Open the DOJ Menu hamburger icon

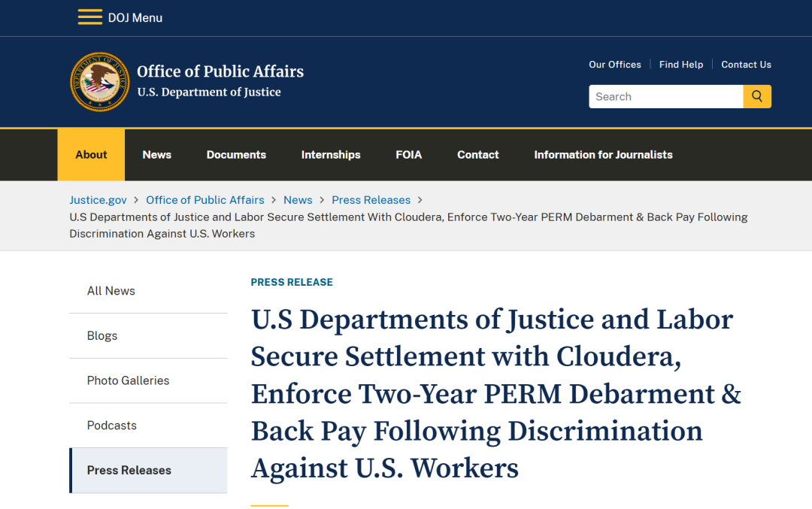pyautogui.click(x=90, y=17)
